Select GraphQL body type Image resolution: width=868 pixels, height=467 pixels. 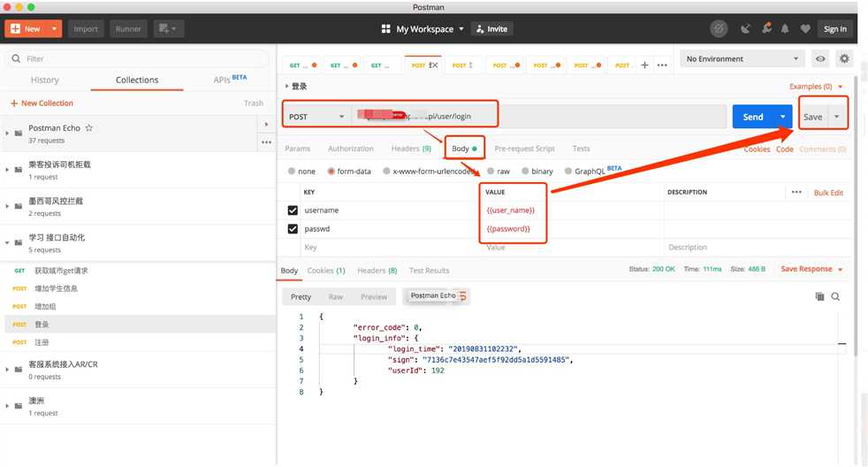click(x=568, y=172)
